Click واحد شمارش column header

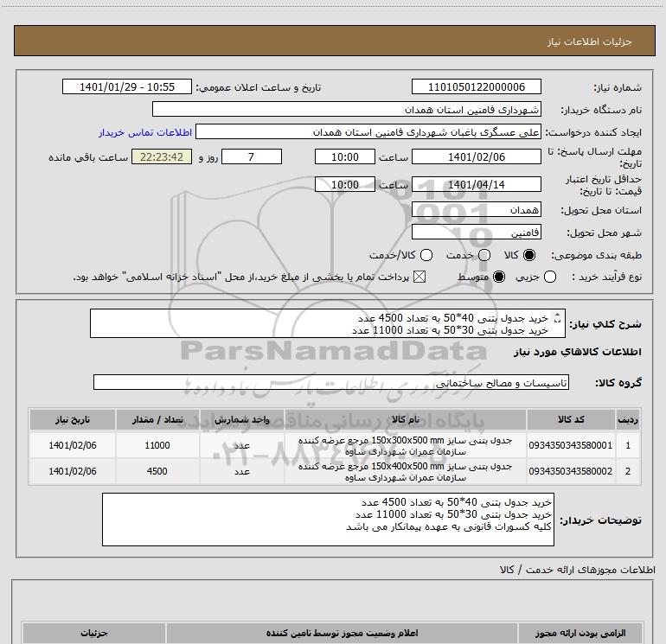[x=241, y=419]
